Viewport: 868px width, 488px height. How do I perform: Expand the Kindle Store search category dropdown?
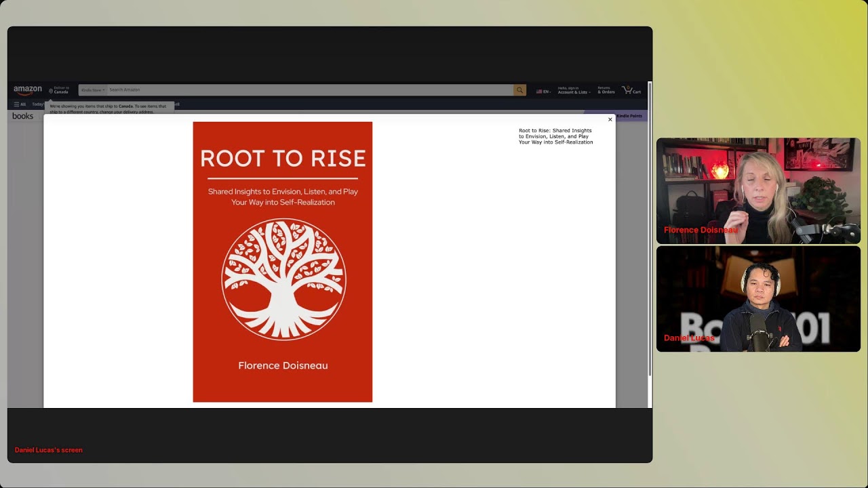(x=93, y=90)
